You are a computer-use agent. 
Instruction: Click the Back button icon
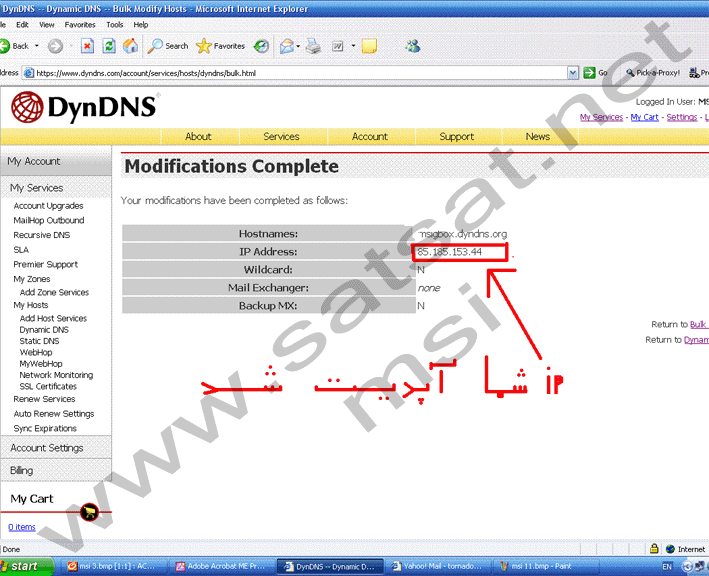click(5, 46)
